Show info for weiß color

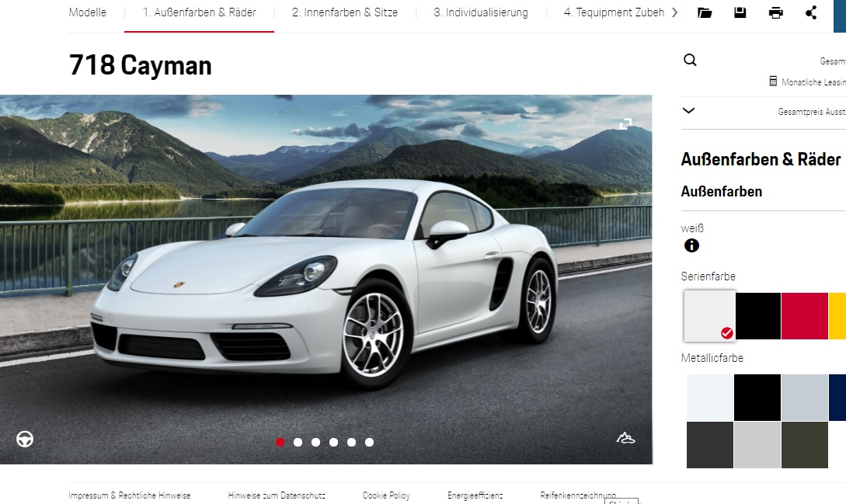[x=691, y=245]
